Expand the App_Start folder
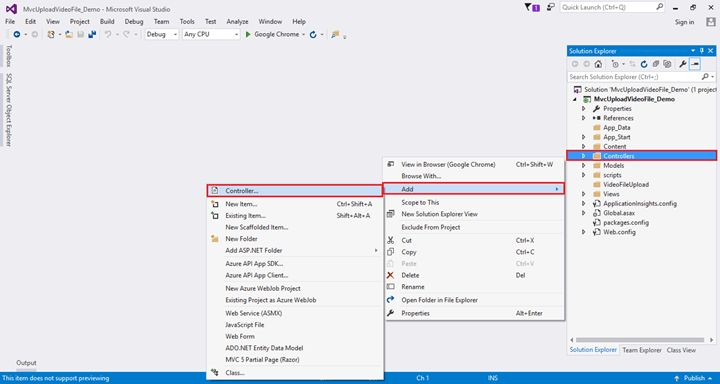The image size is (720, 384). pos(584,137)
